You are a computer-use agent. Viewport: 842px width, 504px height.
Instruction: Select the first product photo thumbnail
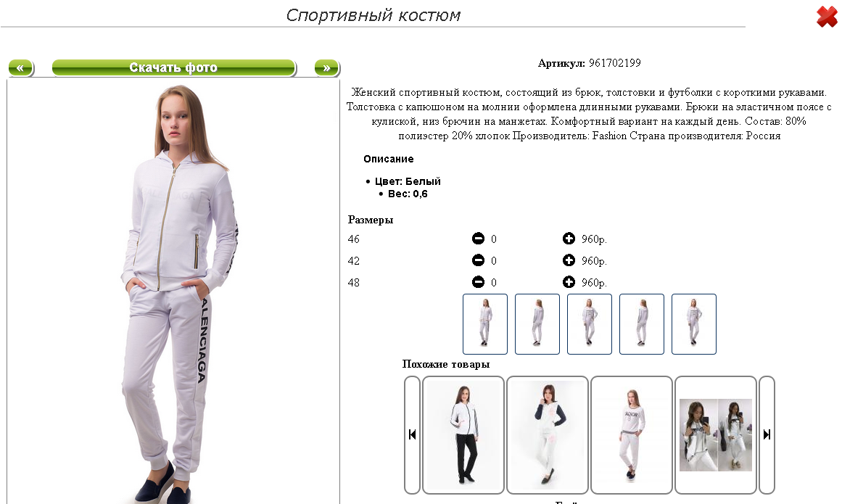(485, 323)
